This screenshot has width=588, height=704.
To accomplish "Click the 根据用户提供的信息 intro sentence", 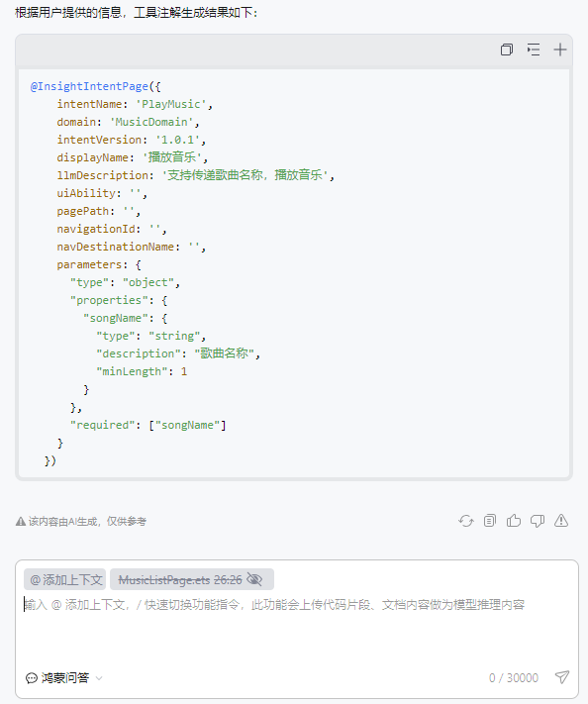I will pos(137,13).
